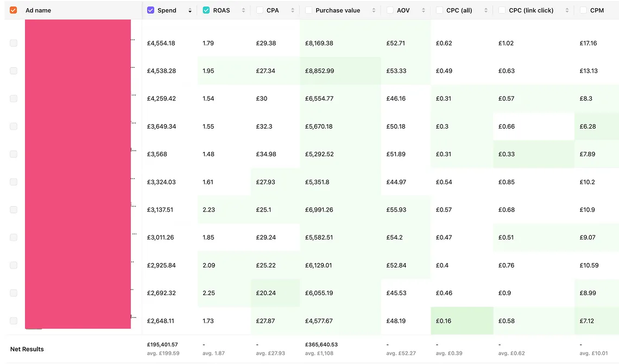Click the avg. £52.27 AOV summary
This screenshot has height=364, width=619.
pos(401,353)
